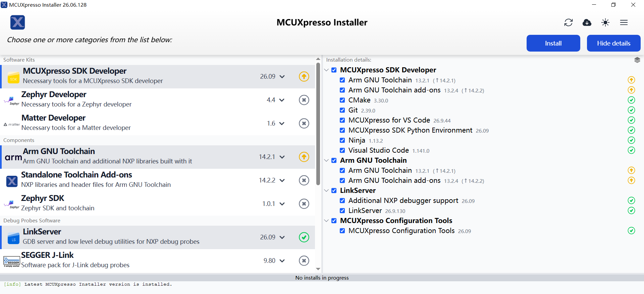This screenshot has height=294, width=644.
Task: Collapse the LinkServer tree group
Action: pos(326,191)
